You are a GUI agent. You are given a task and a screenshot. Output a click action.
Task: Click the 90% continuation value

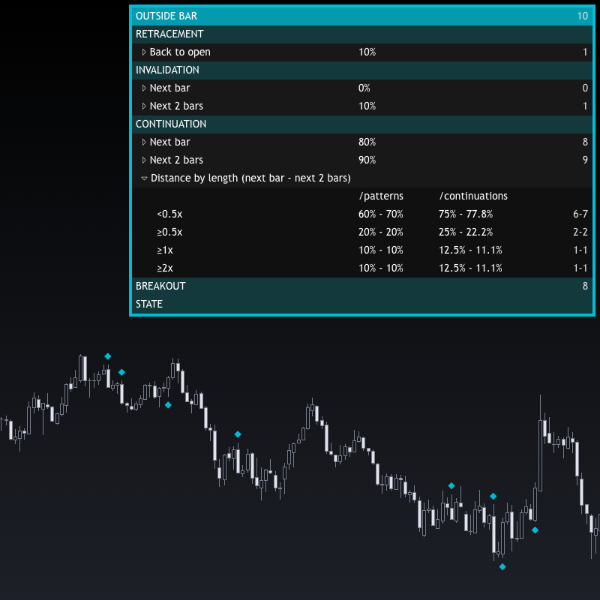click(367, 160)
